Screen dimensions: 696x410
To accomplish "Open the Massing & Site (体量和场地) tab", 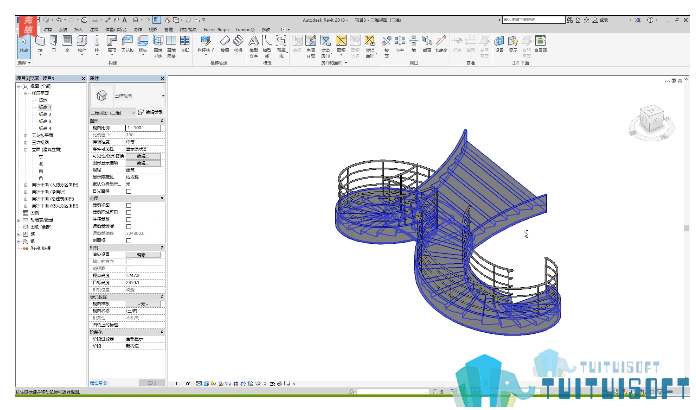I will tap(115, 29).
